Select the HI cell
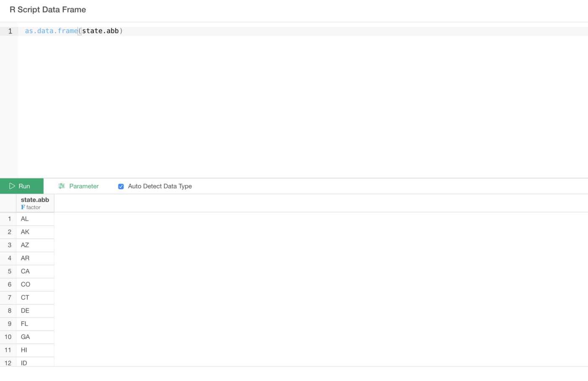 tap(35, 350)
